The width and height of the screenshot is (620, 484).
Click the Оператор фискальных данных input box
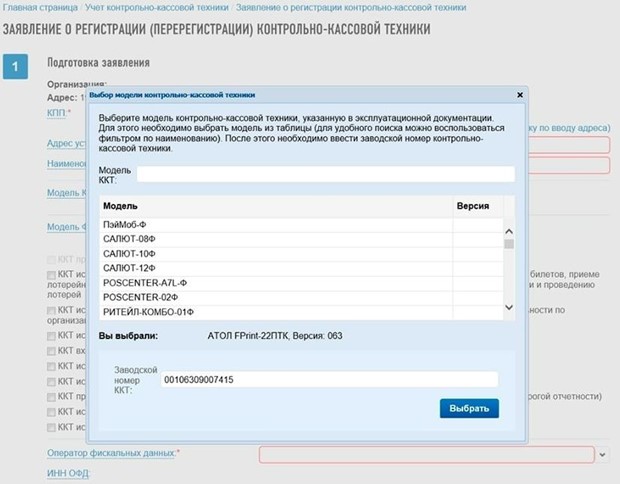point(427,455)
